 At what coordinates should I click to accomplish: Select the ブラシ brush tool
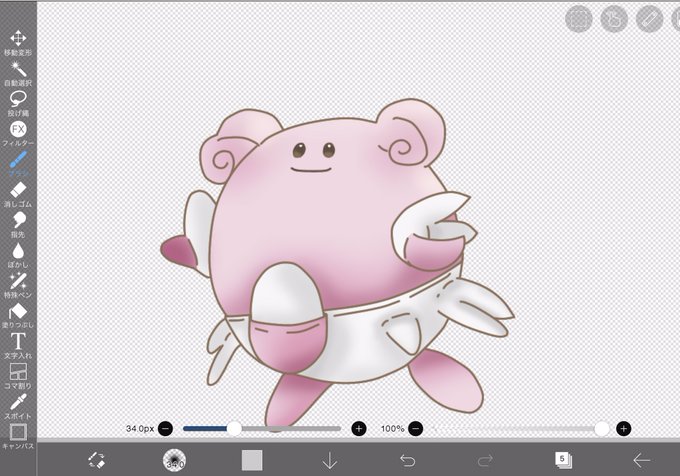pos(18,164)
